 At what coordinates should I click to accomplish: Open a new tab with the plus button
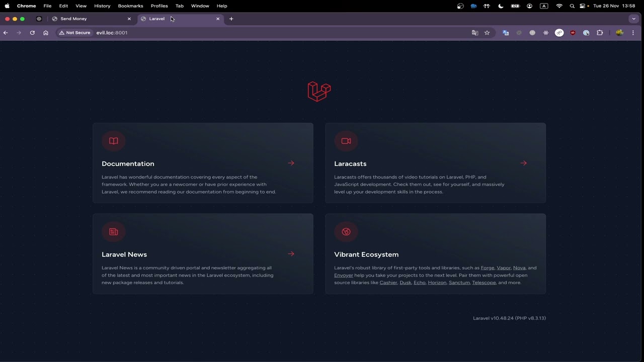pyautogui.click(x=231, y=19)
